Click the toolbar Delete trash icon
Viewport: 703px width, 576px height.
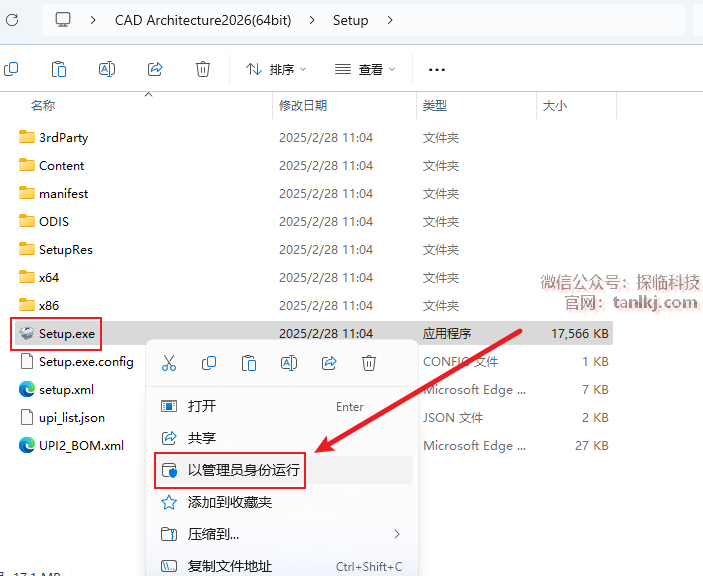(x=203, y=69)
